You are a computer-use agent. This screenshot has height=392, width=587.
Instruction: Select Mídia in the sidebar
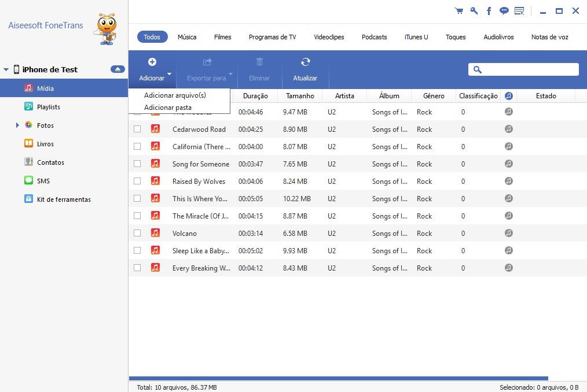[x=64, y=88]
